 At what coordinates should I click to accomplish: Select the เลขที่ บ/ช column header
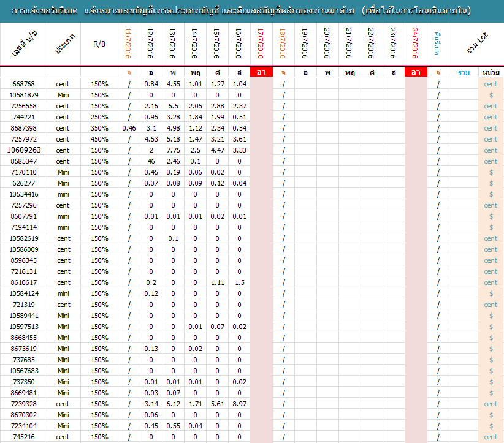pyautogui.click(x=23, y=44)
